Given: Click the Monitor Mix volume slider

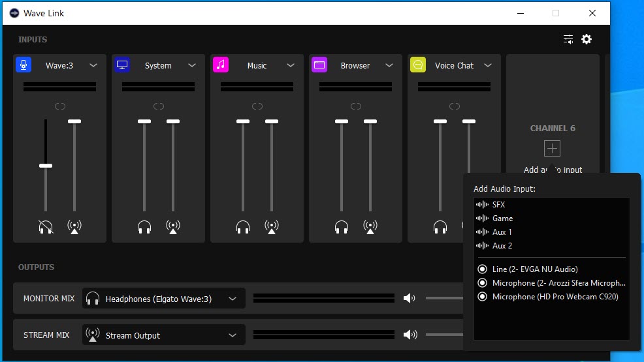Looking at the screenshot, I should tap(444, 298).
